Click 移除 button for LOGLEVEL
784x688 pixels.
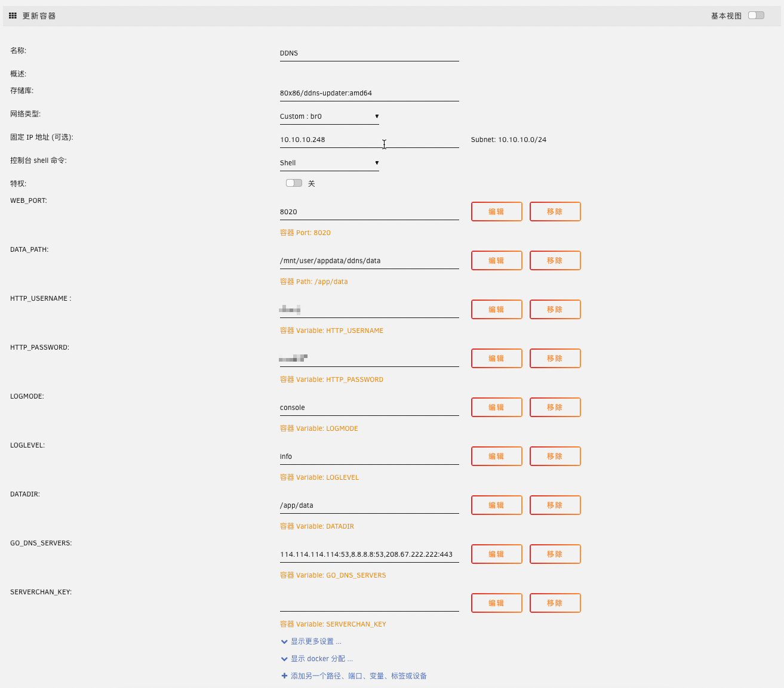555,456
